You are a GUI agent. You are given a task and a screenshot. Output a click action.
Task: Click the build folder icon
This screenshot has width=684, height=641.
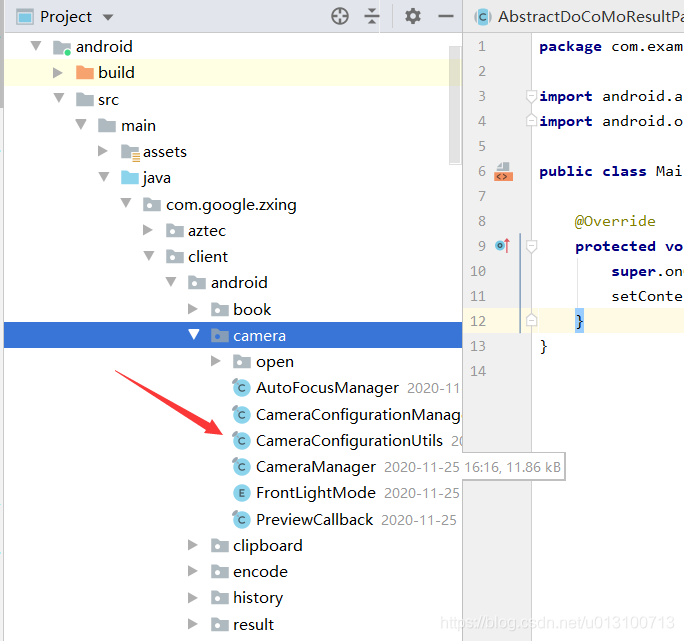coord(85,72)
